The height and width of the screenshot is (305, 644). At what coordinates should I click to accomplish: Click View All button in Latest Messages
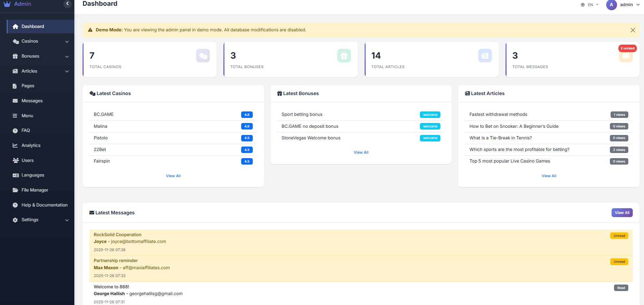pos(621,213)
